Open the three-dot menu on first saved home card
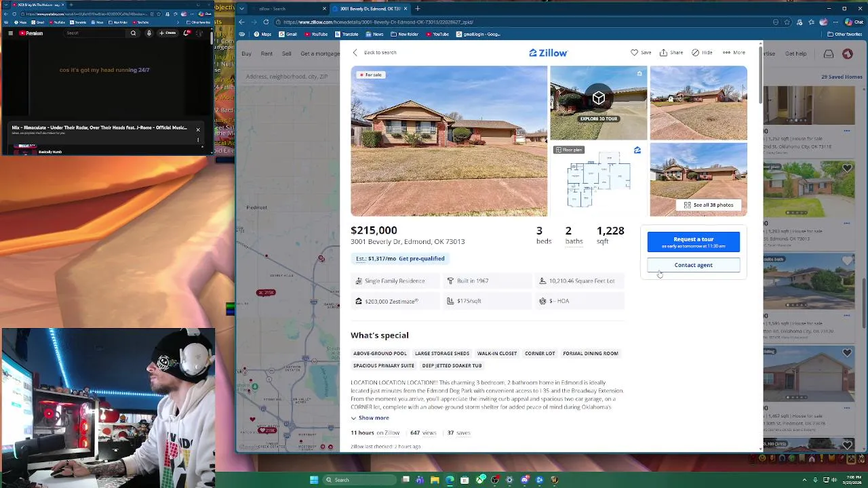Viewport: 868px width, 488px height. click(x=846, y=131)
